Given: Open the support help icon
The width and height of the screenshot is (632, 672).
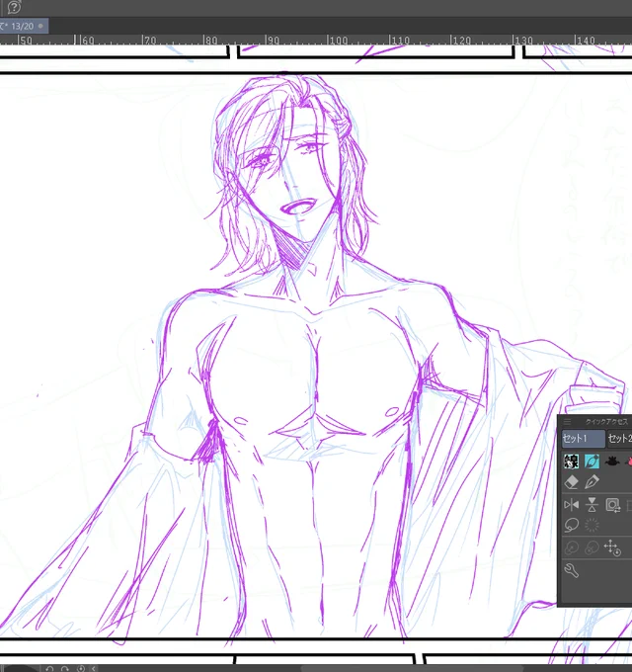Looking at the screenshot, I should tap(14, 7).
